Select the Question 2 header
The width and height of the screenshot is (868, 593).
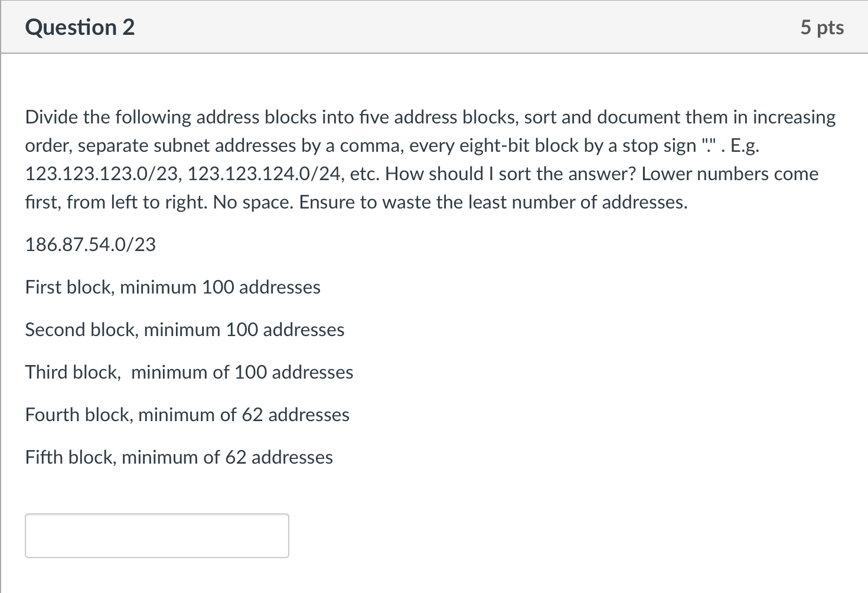pyautogui.click(x=80, y=27)
